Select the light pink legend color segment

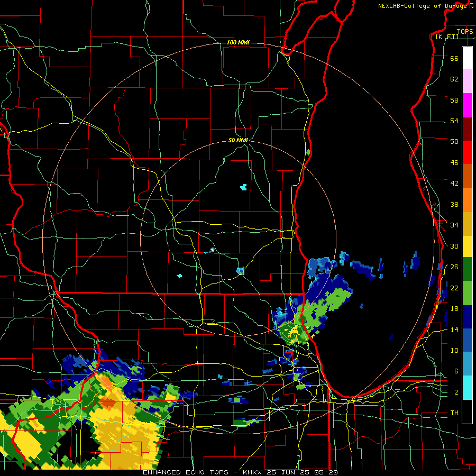coord(467,81)
